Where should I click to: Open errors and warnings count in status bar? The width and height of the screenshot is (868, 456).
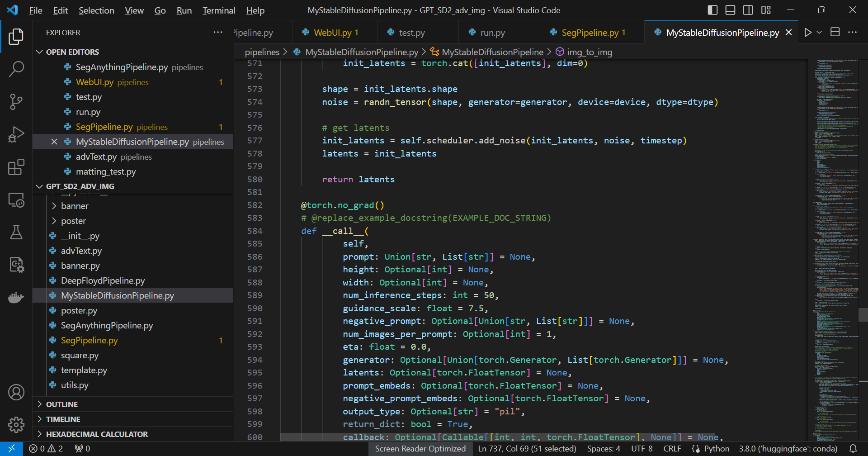tap(46, 449)
